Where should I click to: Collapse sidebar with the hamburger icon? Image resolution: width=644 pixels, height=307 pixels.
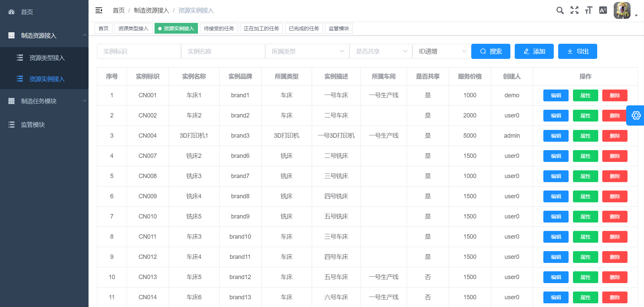[99, 10]
